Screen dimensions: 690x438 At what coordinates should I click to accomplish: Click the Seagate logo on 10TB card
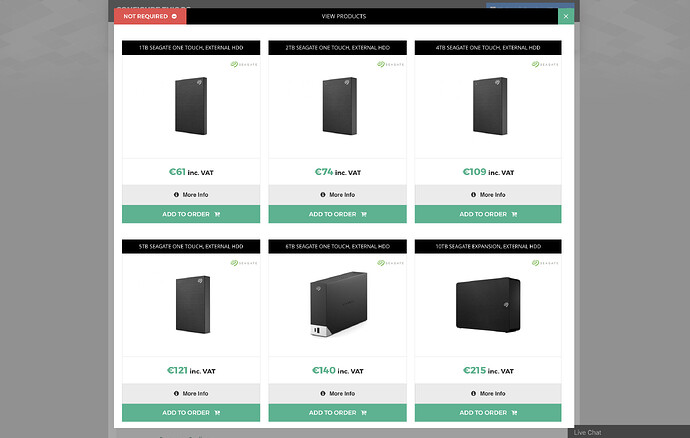coord(545,263)
